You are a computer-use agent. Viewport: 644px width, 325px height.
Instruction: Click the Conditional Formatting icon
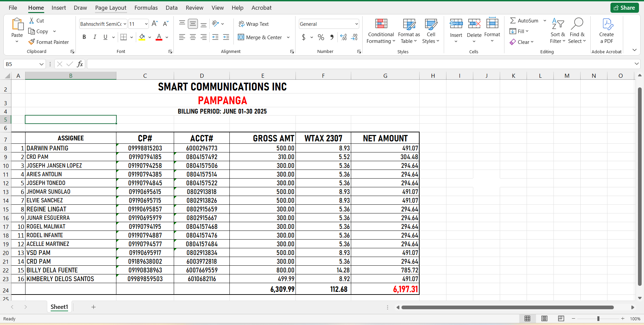(381, 24)
